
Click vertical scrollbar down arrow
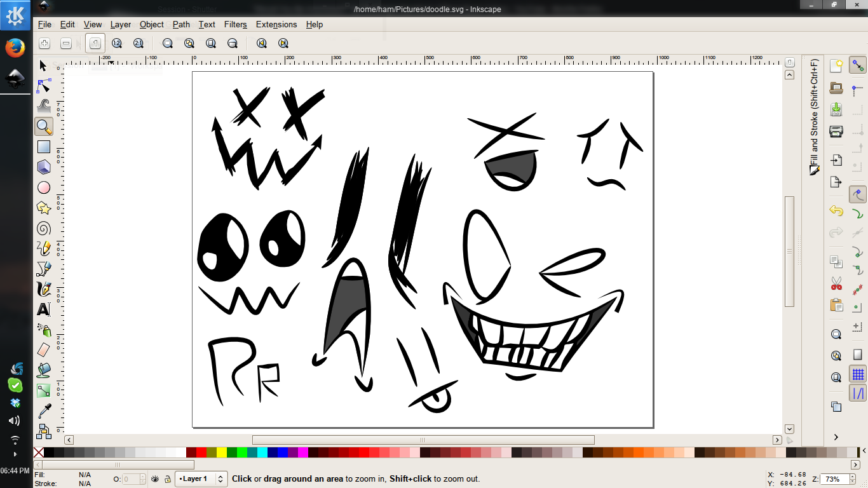point(789,429)
